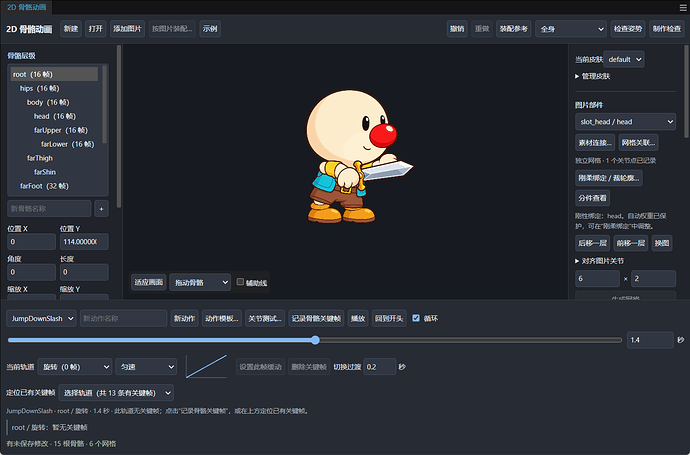Open the JumpDownSlash animation dropdown
The image size is (690, 455).
[x=41, y=318]
